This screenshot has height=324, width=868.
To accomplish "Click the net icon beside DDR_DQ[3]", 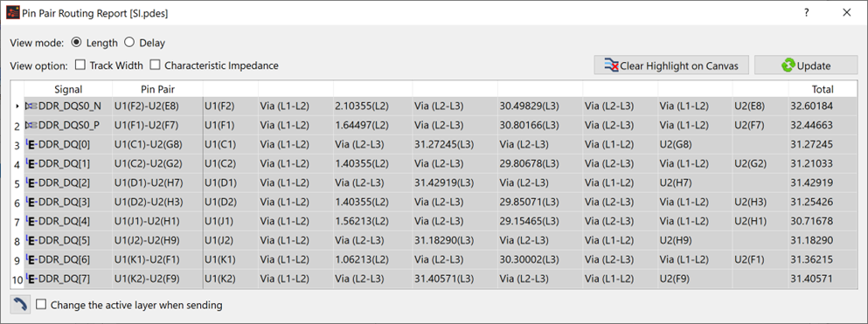I will (31, 202).
